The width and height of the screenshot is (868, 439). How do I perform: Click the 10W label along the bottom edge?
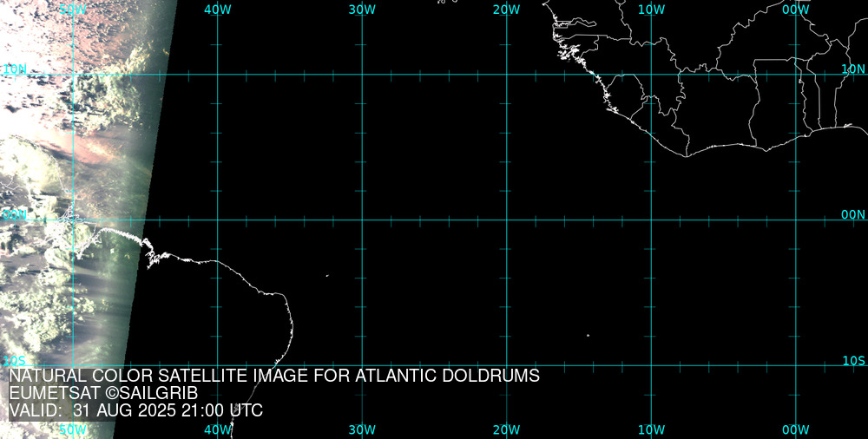click(x=652, y=430)
